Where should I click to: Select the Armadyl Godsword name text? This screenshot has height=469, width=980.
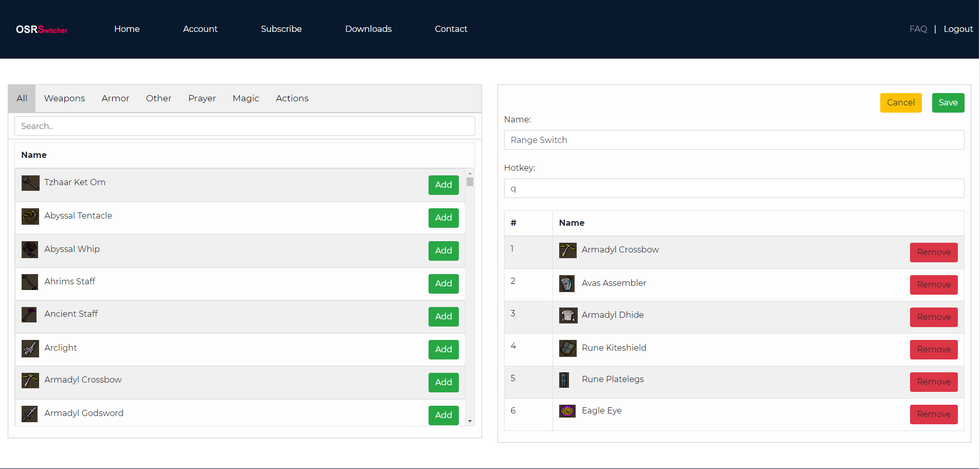[84, 413]
